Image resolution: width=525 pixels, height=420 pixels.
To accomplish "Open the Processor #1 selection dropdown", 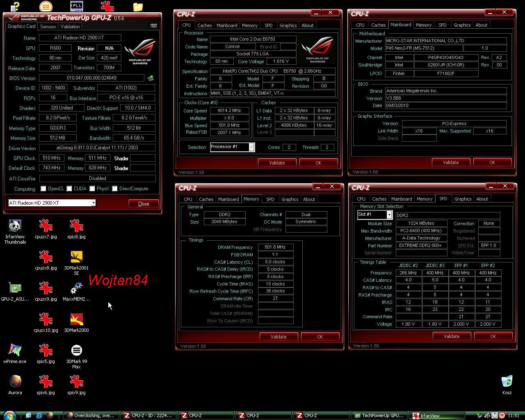I will point(232,147).
